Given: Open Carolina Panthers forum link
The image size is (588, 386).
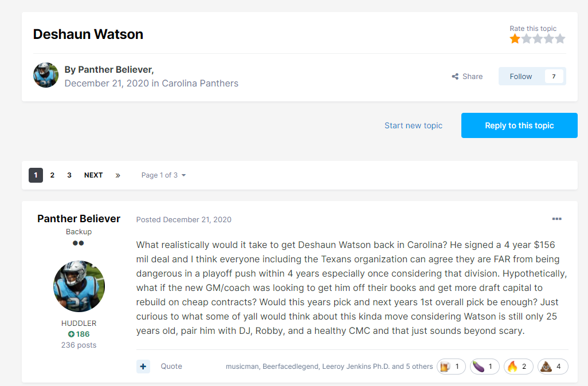Looking at the screenshot, I should (x=200, y=83).
